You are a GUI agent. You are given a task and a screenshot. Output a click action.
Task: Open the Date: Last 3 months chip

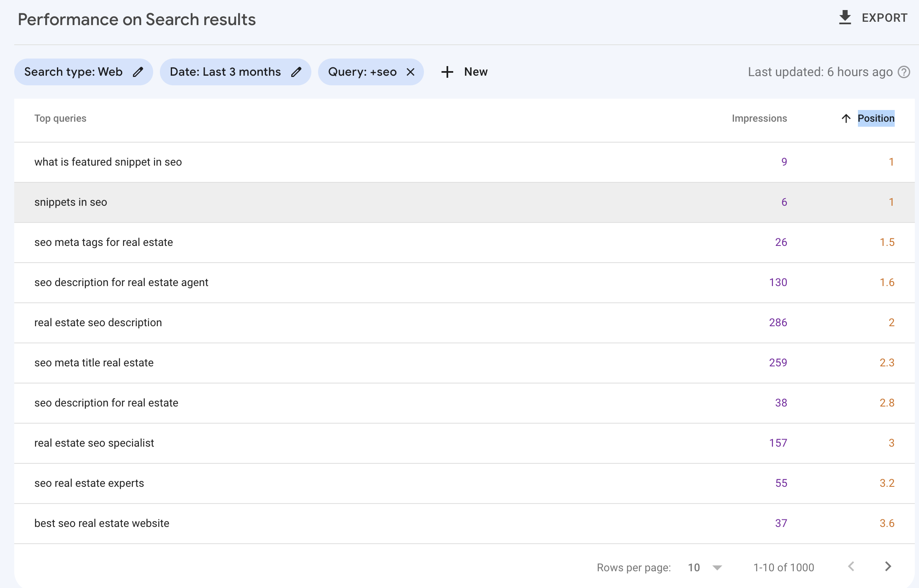225,72
